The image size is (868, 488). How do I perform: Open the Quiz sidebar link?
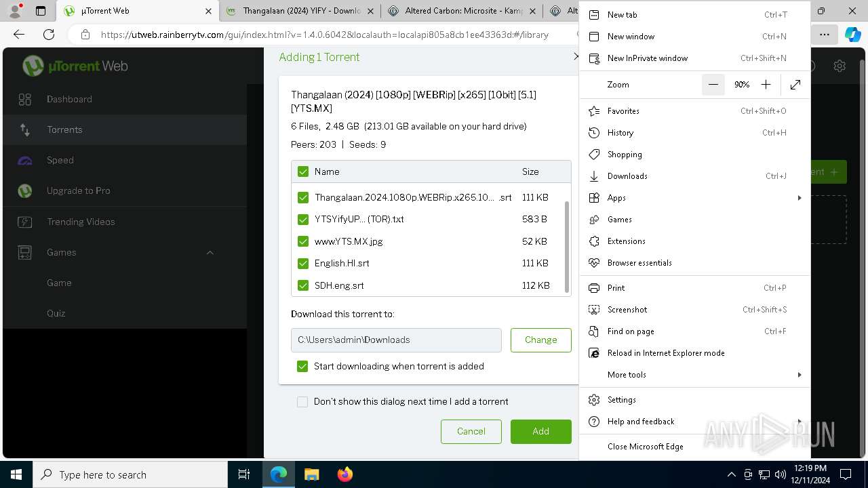(56, 313)
